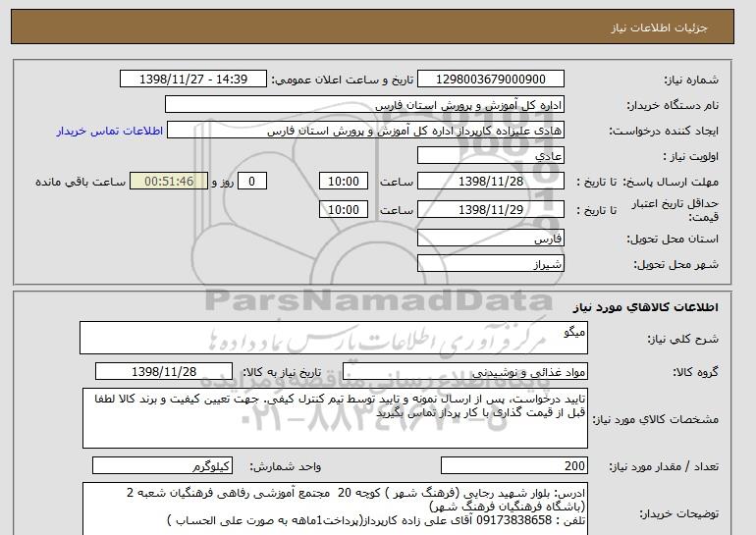Viewport: 756px width, 535px height.
Task: Click the goods need date 1398/11/28 field
Action: [x=164, y=372]
